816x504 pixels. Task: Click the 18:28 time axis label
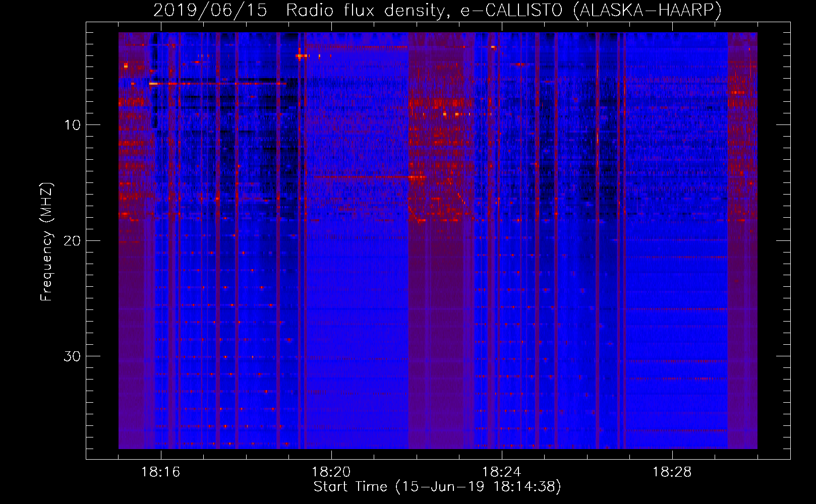coord(672,472)
